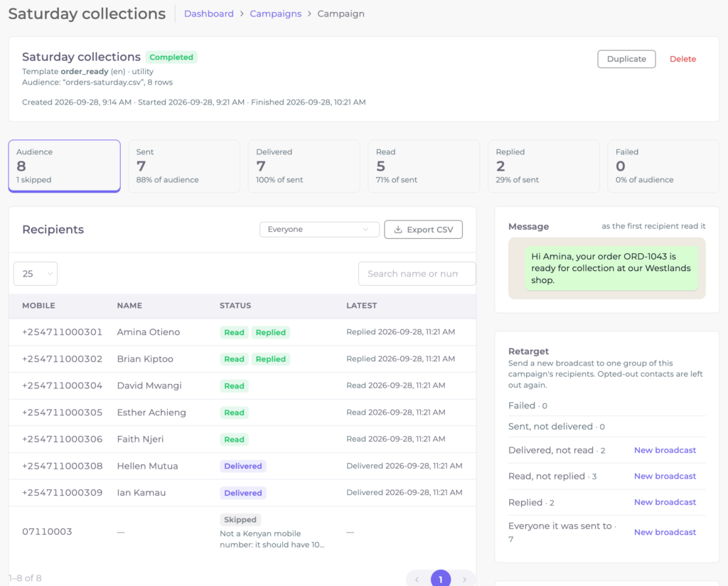Click Hellen Mutua's Delivered status badge
Screen dimensions: 728x586
point(243,467)
